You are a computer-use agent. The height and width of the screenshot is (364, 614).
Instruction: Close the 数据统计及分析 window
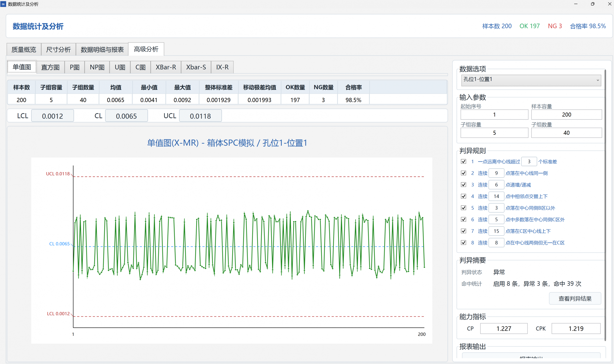tap(610, 4)
